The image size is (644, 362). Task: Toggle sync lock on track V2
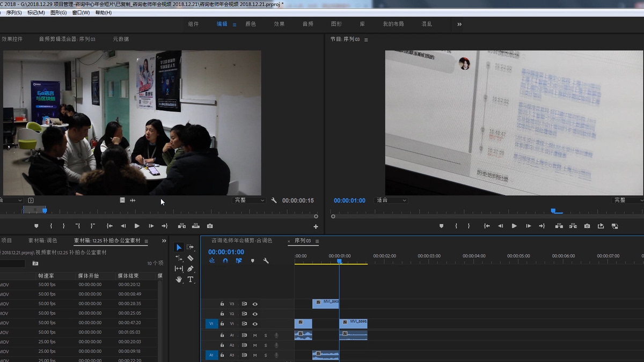(x=244, y=314)
